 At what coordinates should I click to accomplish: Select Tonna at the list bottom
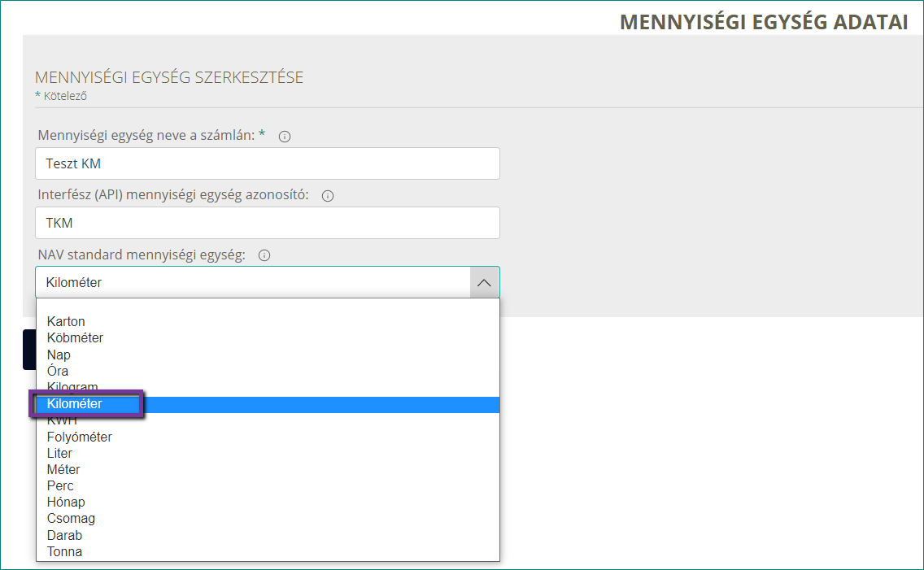click(x=268, y=552)
